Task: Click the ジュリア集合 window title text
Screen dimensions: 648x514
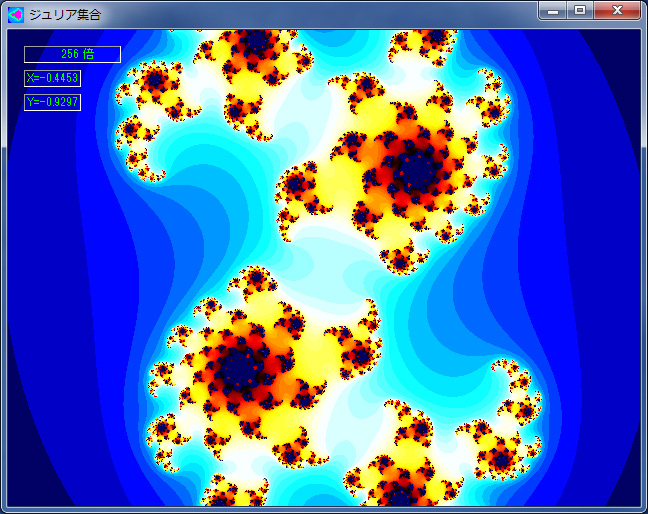Action: (x=65, y=15)
